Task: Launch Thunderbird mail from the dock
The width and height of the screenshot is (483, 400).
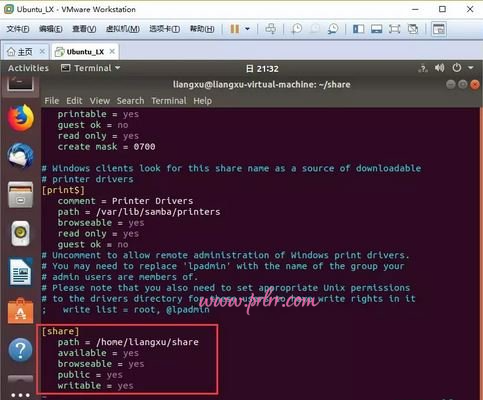Action: [x=21, y=156]
